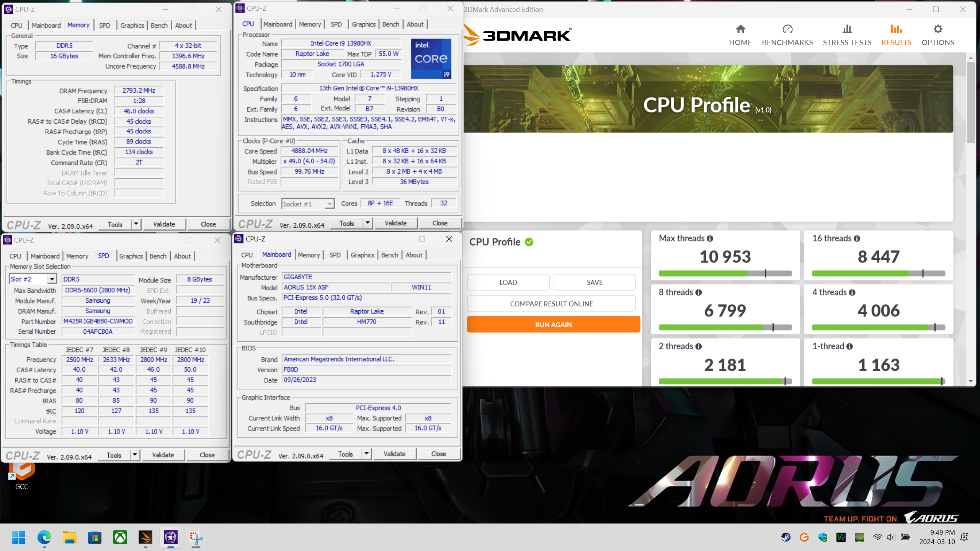980x551 pixels.
Task: Click the 8 threads info icon
Action: [x=699, y=292]
